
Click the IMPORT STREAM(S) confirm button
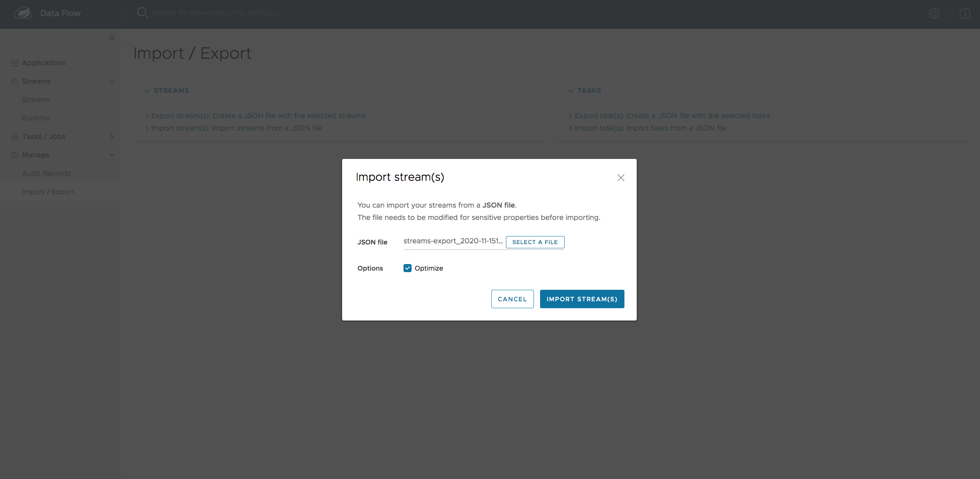pyautogui.click(x=582, y=299)
